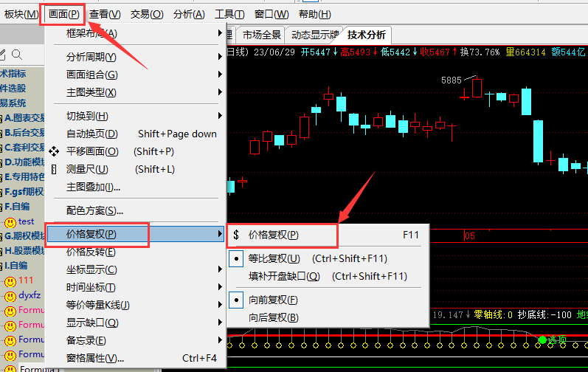This screenshot has height=372, width=588.
Task: Open the C.套利交易 tree folder
Action: click(24, 148)
